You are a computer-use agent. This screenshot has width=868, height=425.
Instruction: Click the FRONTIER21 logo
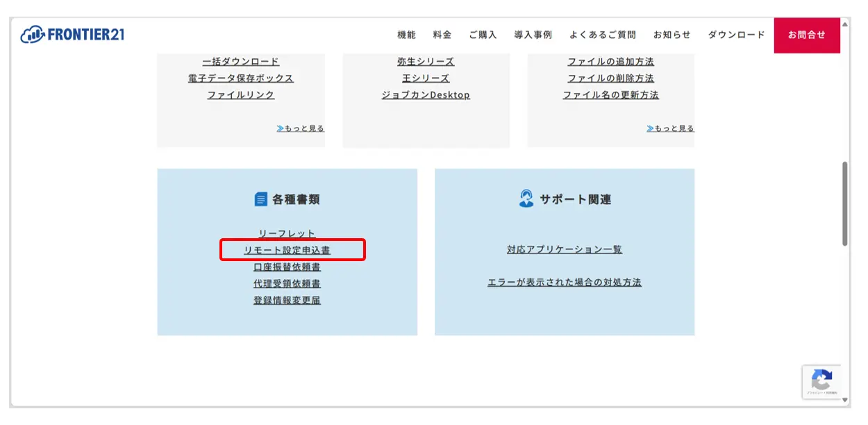tap(72, 34)
